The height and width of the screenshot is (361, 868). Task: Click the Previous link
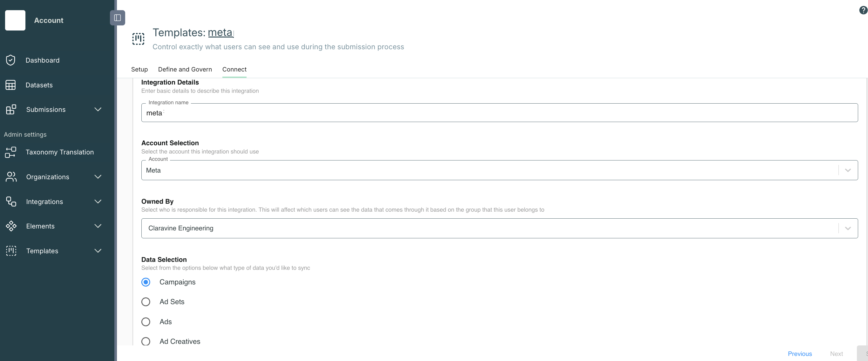pos(800,354)
